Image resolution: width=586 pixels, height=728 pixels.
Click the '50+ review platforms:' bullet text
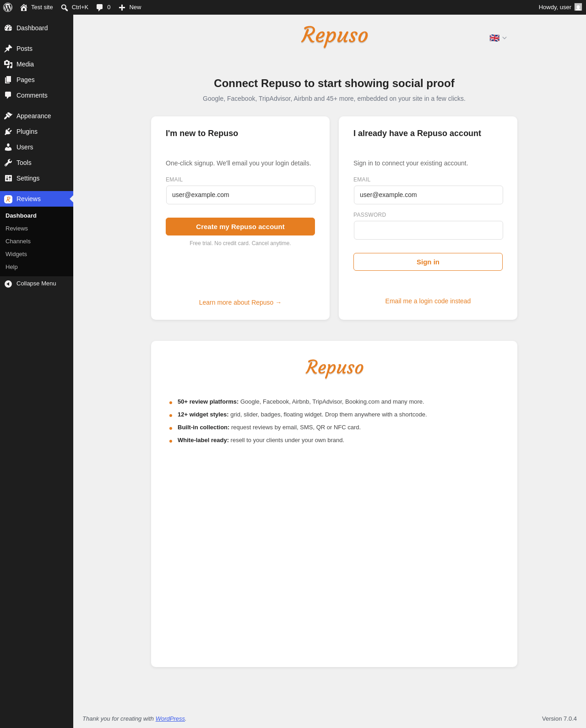[208, 402]
